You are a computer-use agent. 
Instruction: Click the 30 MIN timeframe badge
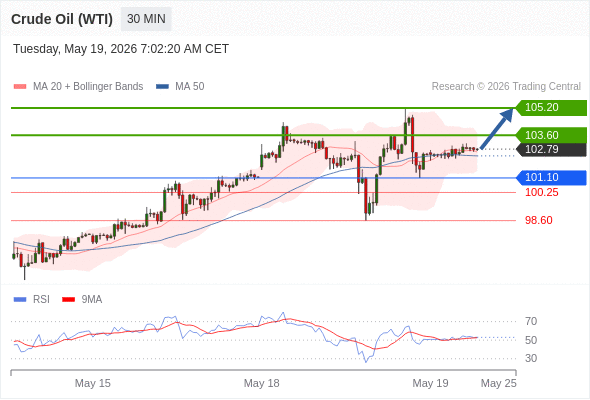(x=146, y=19)
